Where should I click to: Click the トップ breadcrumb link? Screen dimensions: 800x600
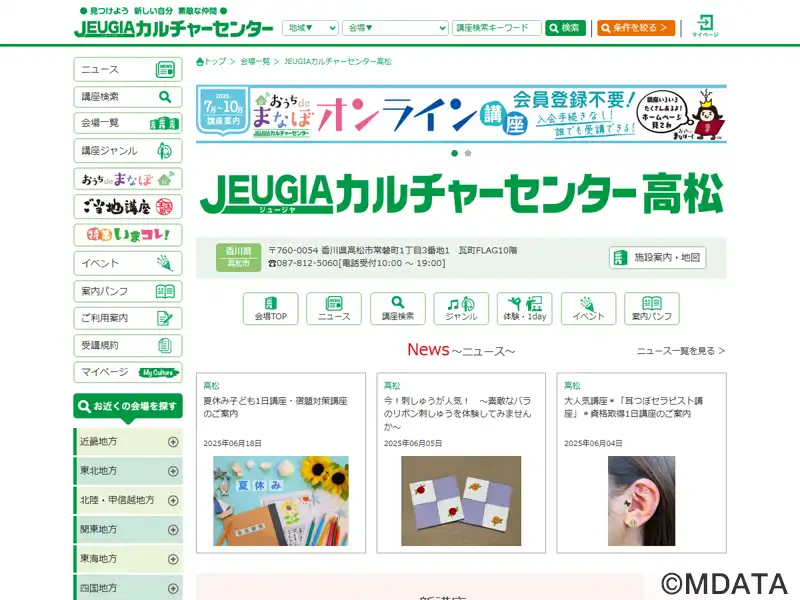[x=215, y=62]
